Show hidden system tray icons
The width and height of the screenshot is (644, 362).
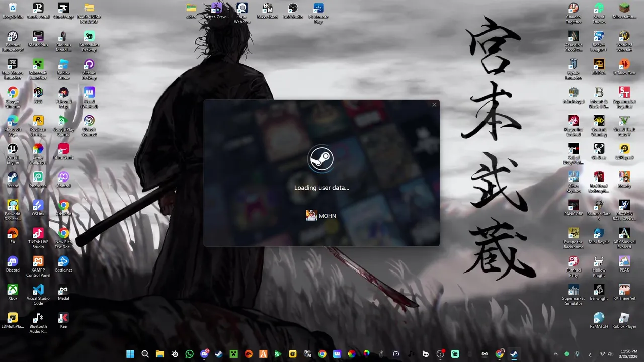click(x=555, y=354)
